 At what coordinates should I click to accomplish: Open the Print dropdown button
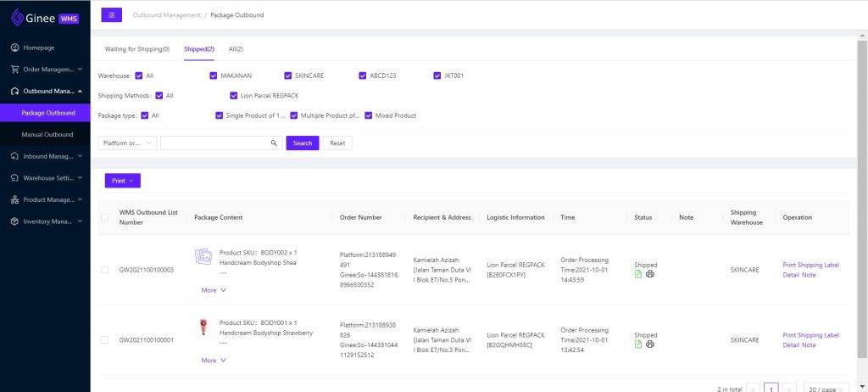(122, 181)
